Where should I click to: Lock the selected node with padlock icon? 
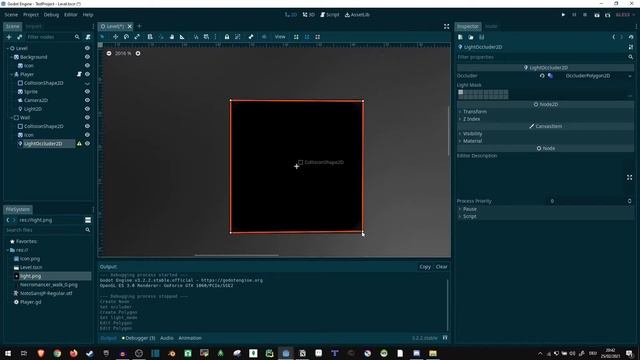227,37
